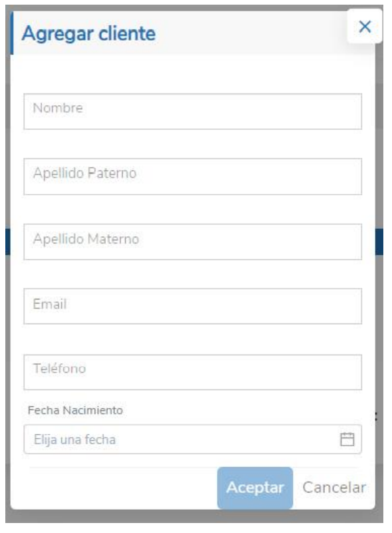Click the dimmed backdrop outside the modal
Viewport: 392px width, 533px height.
coord(379,153)
